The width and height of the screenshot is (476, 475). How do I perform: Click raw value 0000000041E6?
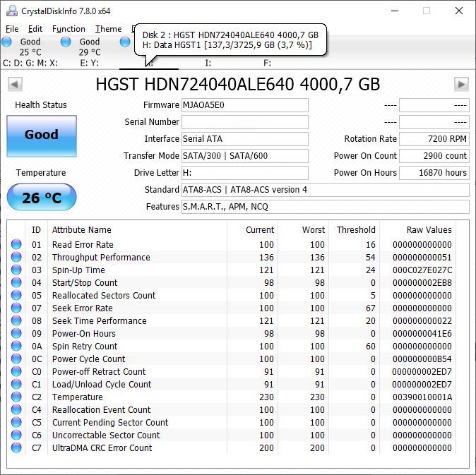pyautogui.click(x=422, y=334)
